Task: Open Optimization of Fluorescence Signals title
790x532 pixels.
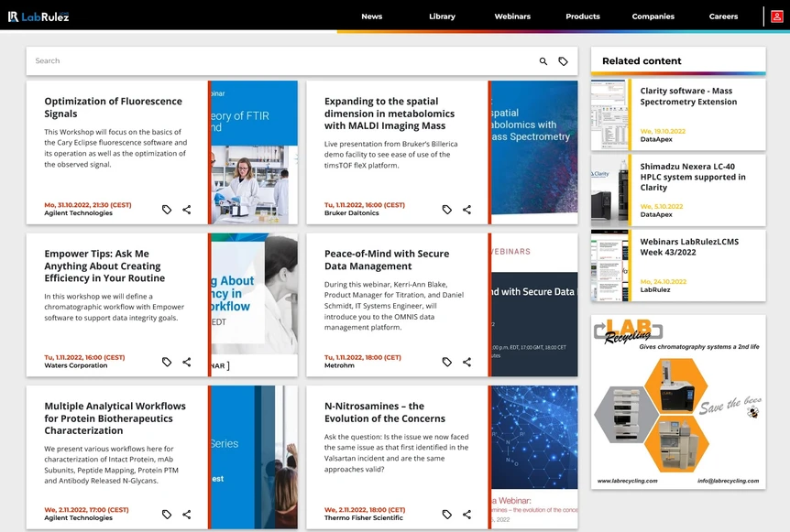Action: [113, 107]
